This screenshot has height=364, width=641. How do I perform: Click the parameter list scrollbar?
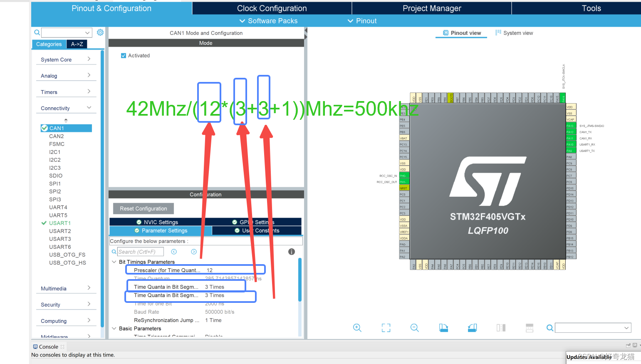pos(299,280)
